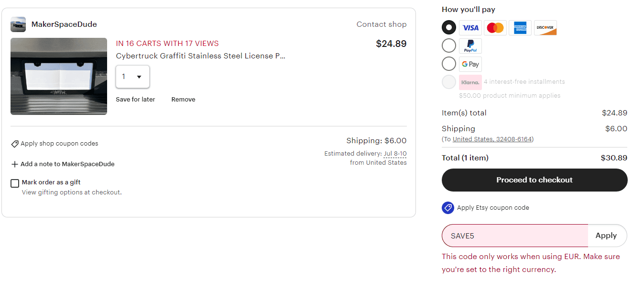Click the Klarna logo
Viewport: 644px width, 283px height.
click(470, 82)
